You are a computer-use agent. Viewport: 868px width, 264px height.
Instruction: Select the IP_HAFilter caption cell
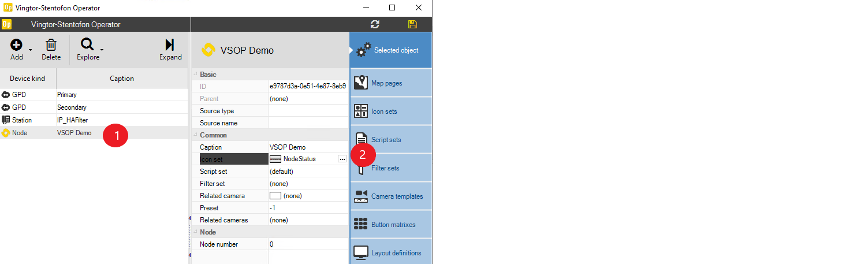click(x=122, y=120)
